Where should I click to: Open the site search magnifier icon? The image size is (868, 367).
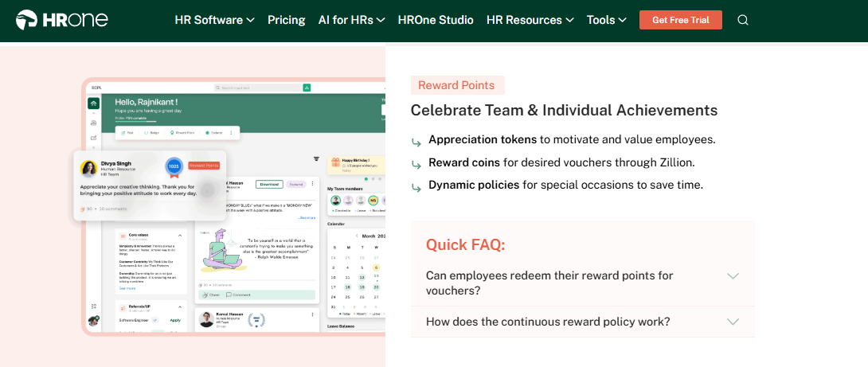(743, 21)
